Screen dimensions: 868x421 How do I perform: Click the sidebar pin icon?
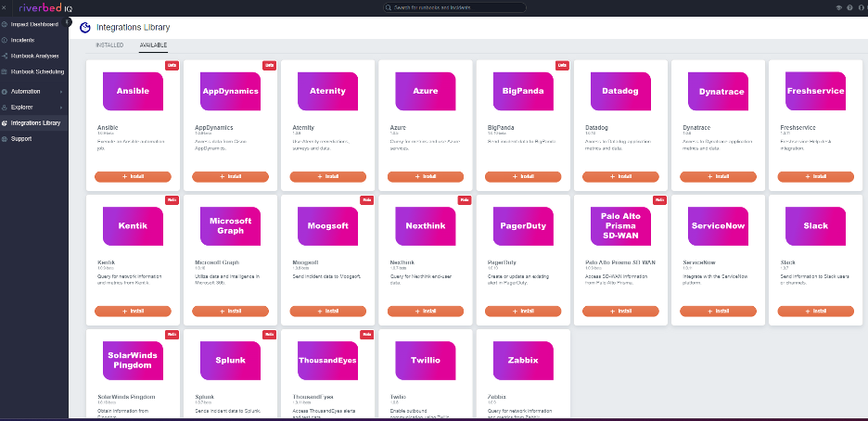click(68, 22)
